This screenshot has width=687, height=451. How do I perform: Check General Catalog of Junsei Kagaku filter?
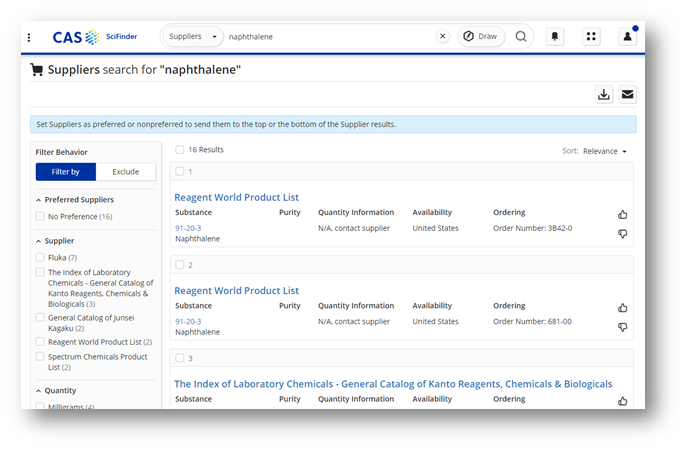pos(40,317)
